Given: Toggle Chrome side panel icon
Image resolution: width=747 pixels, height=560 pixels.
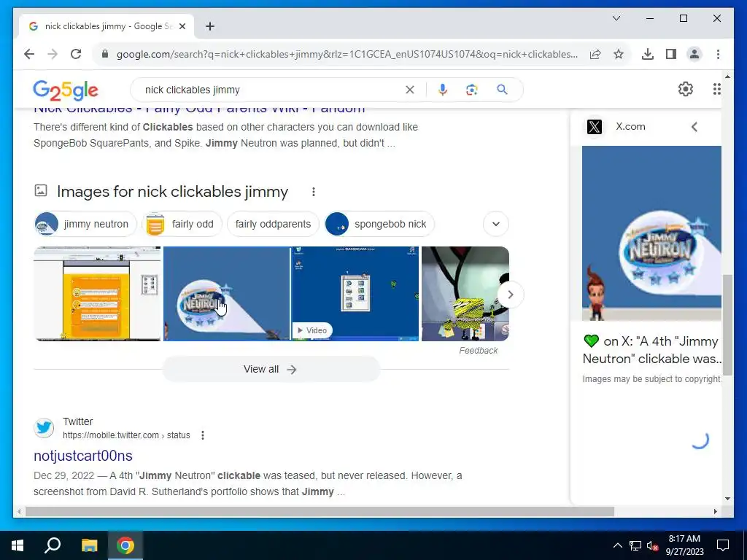Looking at the screenshot, I should (671, 54).
